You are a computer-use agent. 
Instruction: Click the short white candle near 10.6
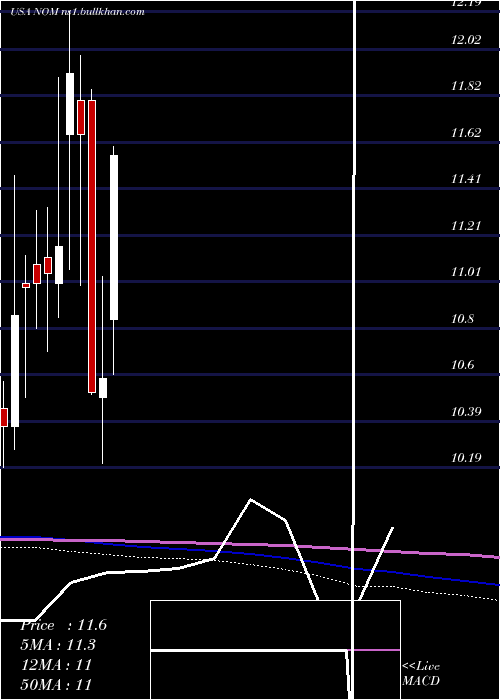coord(103,388)
